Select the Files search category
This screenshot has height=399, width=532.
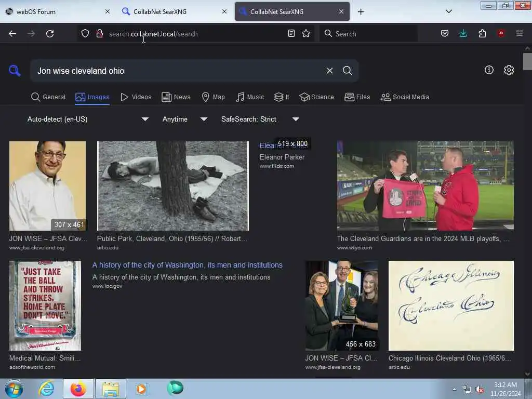click(357, 97)
